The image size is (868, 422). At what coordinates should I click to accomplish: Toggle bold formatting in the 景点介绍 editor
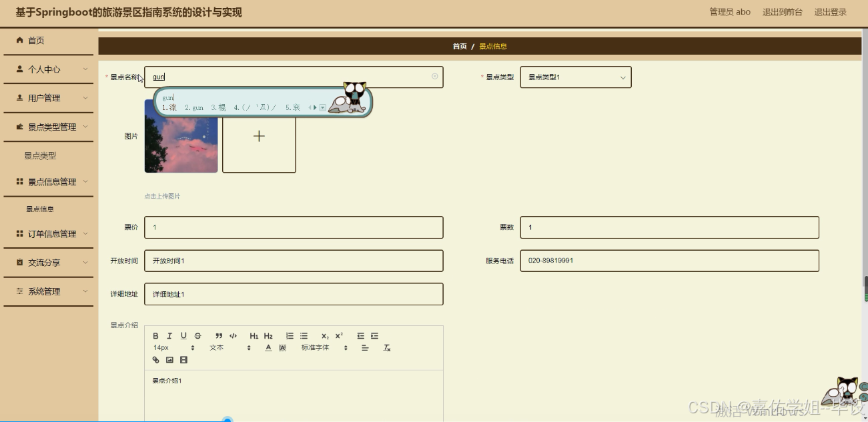[x=156, y=335]
